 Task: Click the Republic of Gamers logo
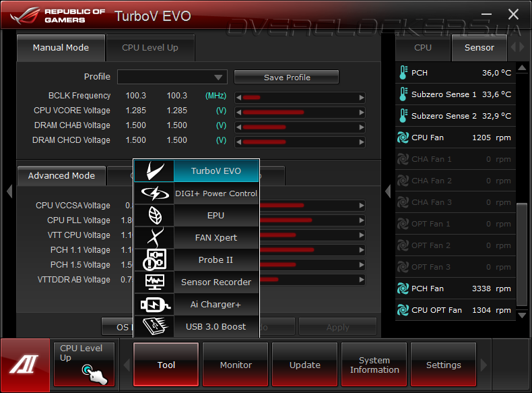(x=58, y=16)
